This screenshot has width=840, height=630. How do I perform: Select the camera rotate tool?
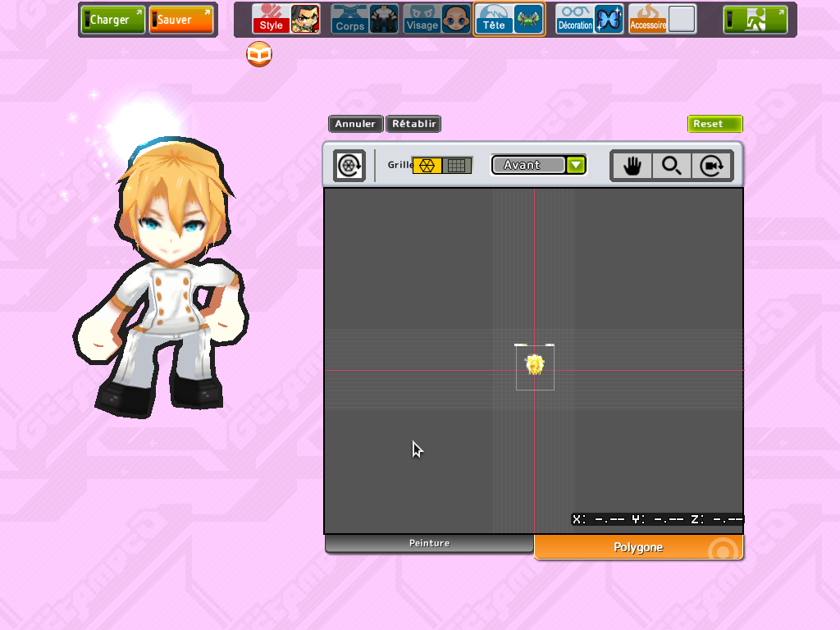712,166
